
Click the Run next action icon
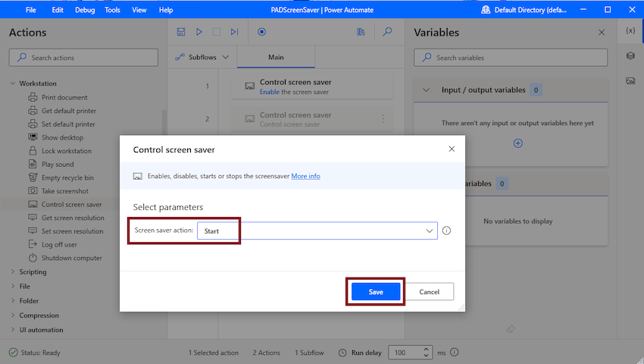(x=235, y=32)
